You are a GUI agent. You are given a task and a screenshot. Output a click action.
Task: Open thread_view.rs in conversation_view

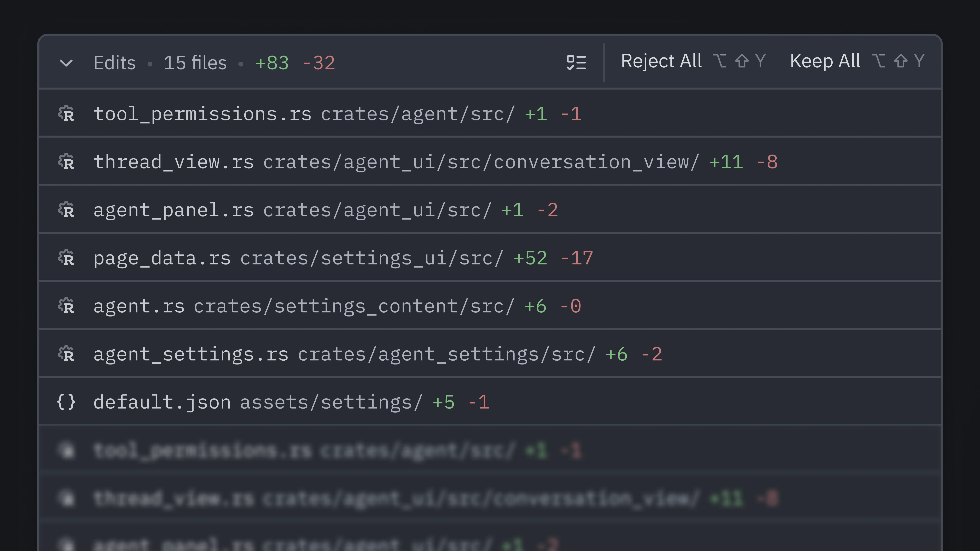coord(174,162)
